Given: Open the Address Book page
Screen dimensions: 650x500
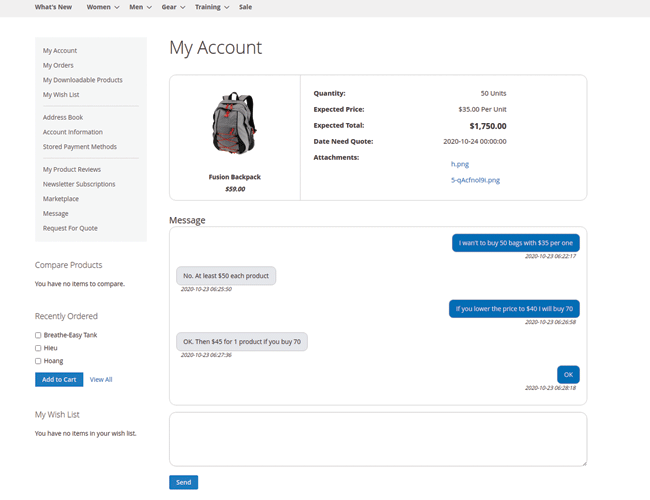Looking at the screenshot, I should pos(63,117).
